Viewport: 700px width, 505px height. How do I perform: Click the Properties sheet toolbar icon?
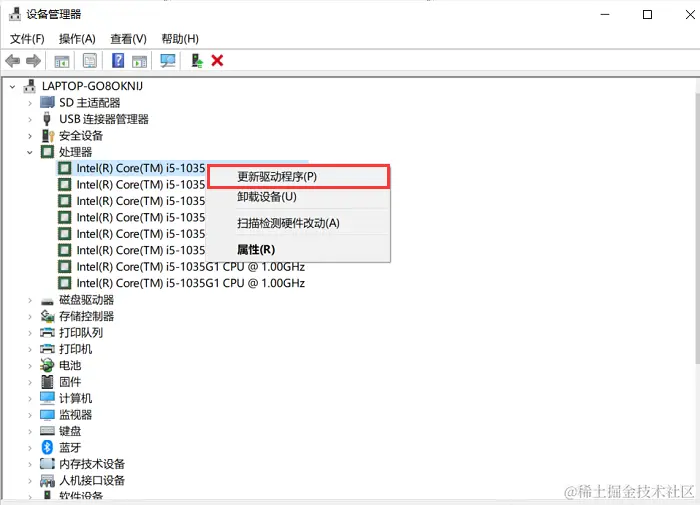[90, 61]
